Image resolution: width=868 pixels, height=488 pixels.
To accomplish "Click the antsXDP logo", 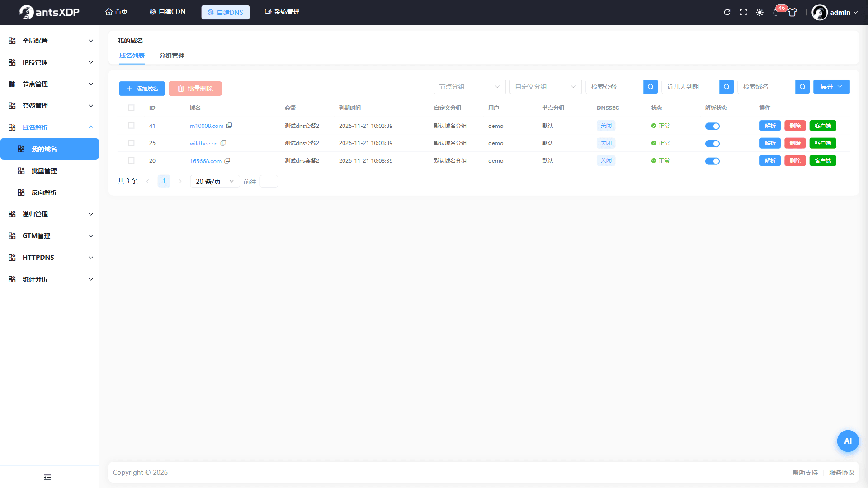I will pos(49,12).
